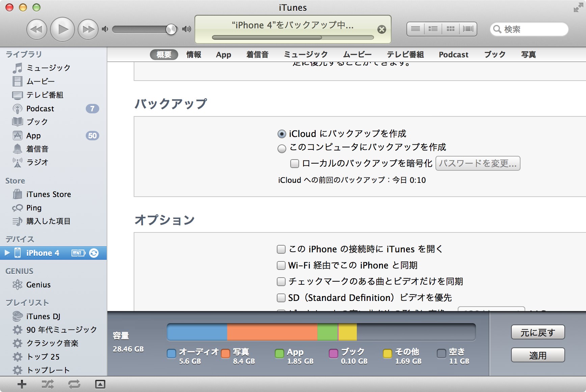This screenshot has width=586, height=392.
Task: Open the トップレート smart playlist
Action: point(53,370)
